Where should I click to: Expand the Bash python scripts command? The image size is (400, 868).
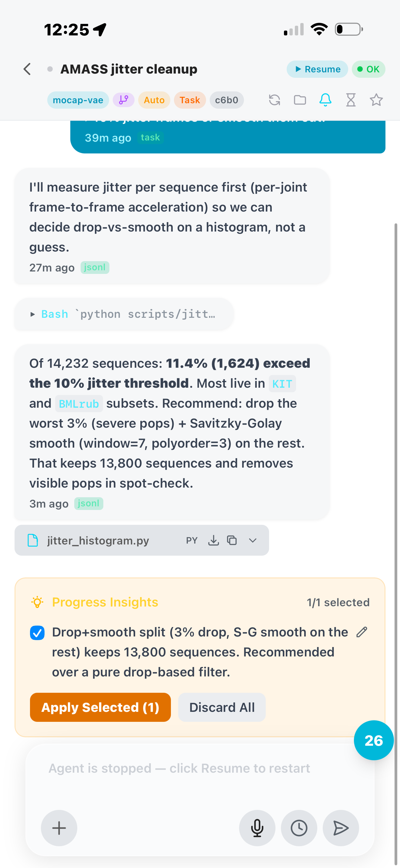click(124, 314)
